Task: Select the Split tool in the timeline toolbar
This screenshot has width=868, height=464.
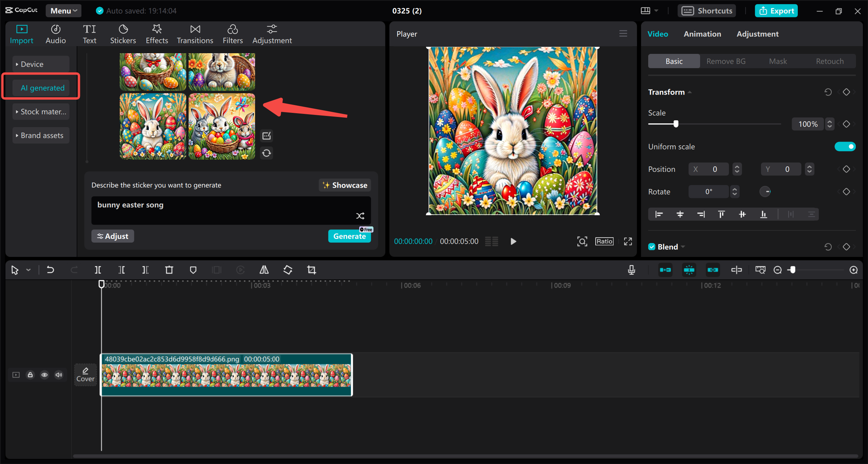Action: click(x=98, y=270)
